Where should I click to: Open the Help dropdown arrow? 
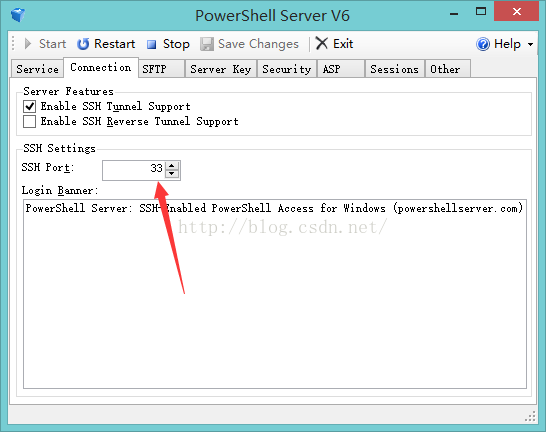(x=530, y=45)
